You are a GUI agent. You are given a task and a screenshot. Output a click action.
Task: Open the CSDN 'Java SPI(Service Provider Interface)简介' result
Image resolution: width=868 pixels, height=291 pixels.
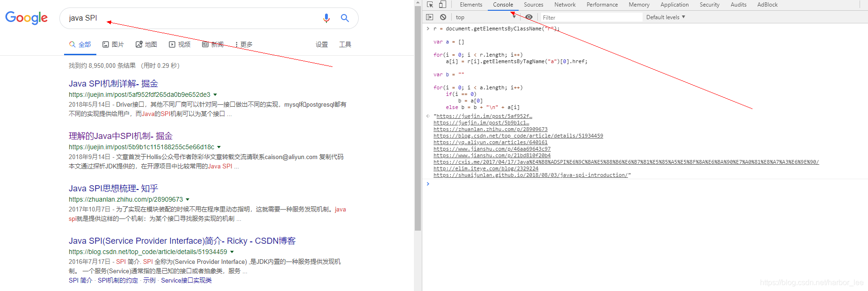click(x=182, y=241)
